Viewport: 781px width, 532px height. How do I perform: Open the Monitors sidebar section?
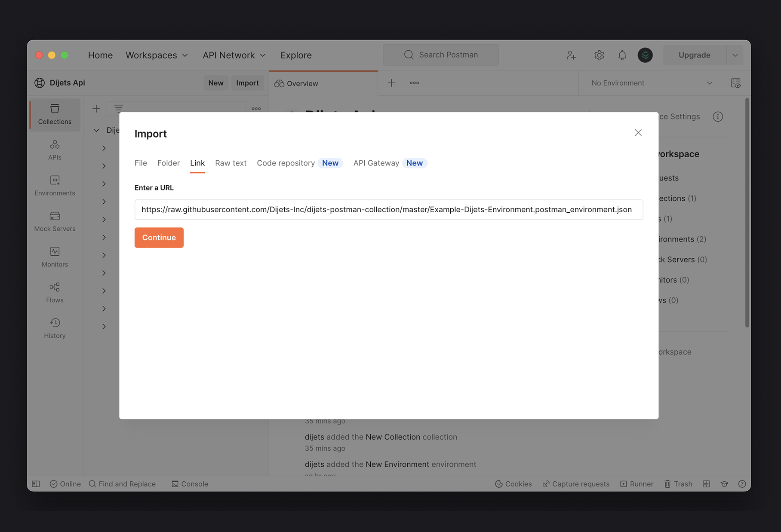[55, 257]
